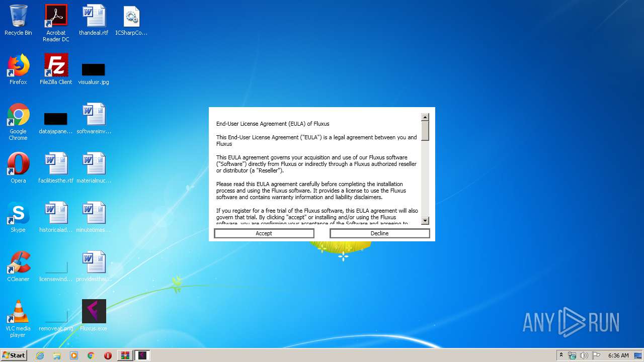Select the Acrobat Reader DC shortcut
Screen dimensions: 644x362
point(56,23)
